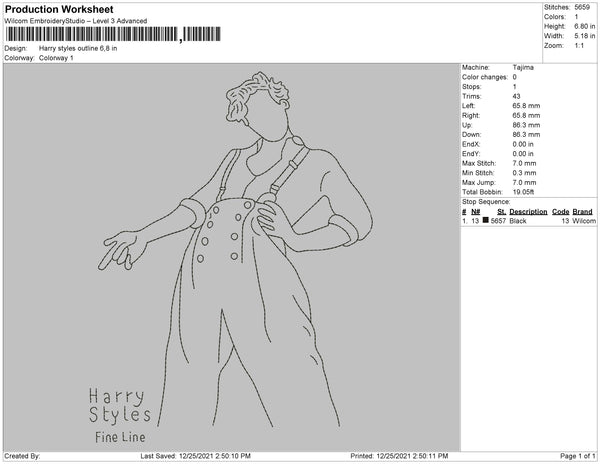Click the 'Colorway 1' value

(56, 58)
